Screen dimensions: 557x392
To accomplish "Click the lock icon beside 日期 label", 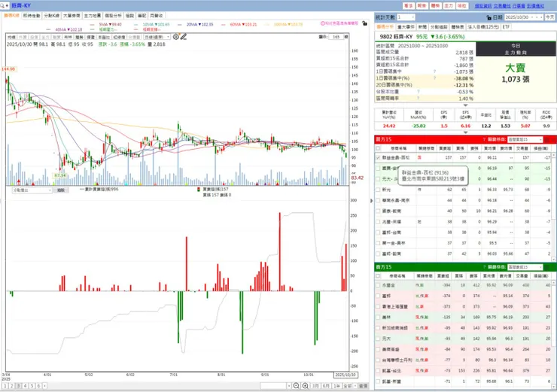I will coord(489,17).
